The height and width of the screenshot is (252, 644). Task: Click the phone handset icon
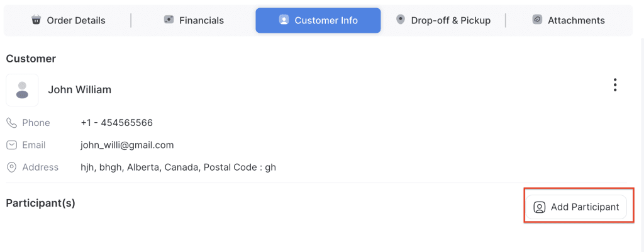[x=11, y=122]
